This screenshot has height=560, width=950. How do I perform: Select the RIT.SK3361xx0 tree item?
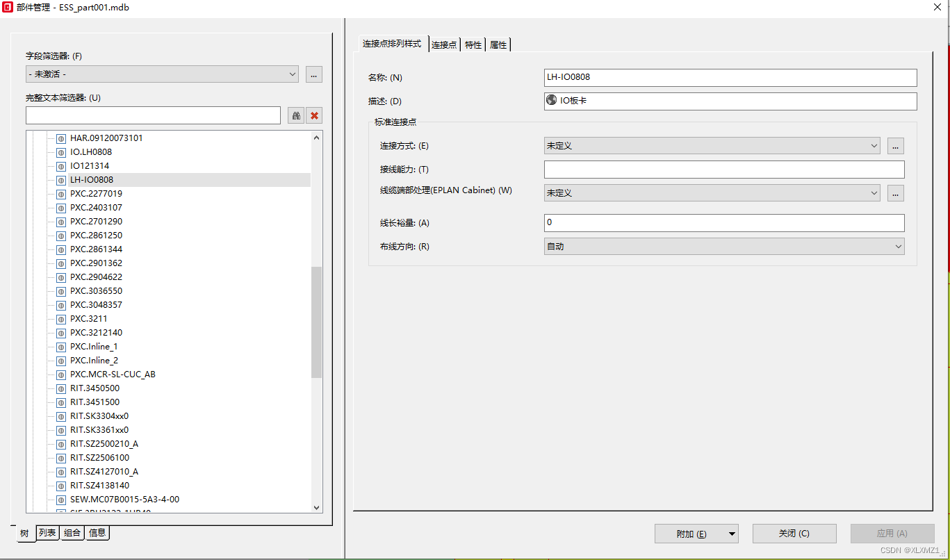click(99, 430)
